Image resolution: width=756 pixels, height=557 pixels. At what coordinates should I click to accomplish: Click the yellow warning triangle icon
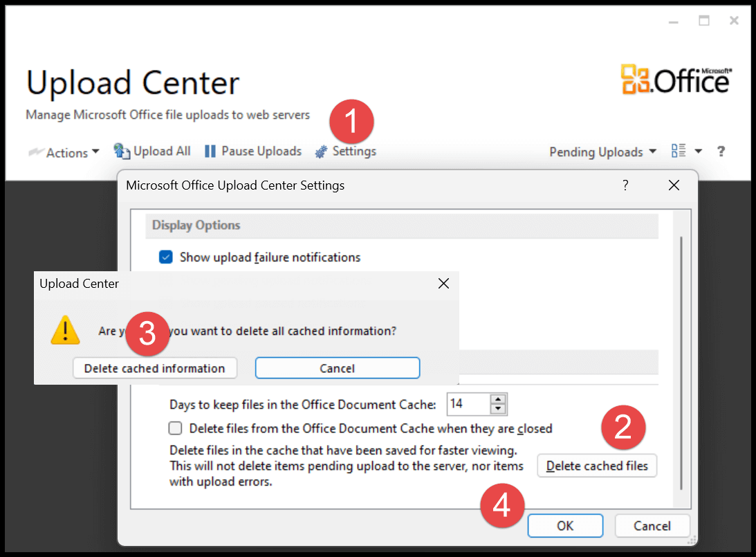(x=65, y=331)
